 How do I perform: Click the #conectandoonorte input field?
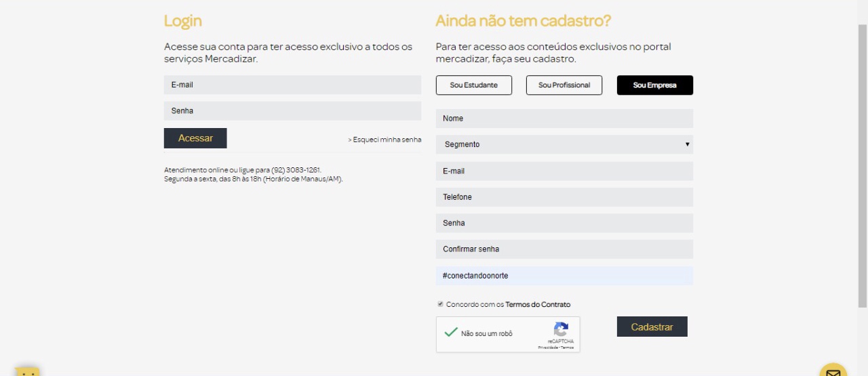point(564,276)
